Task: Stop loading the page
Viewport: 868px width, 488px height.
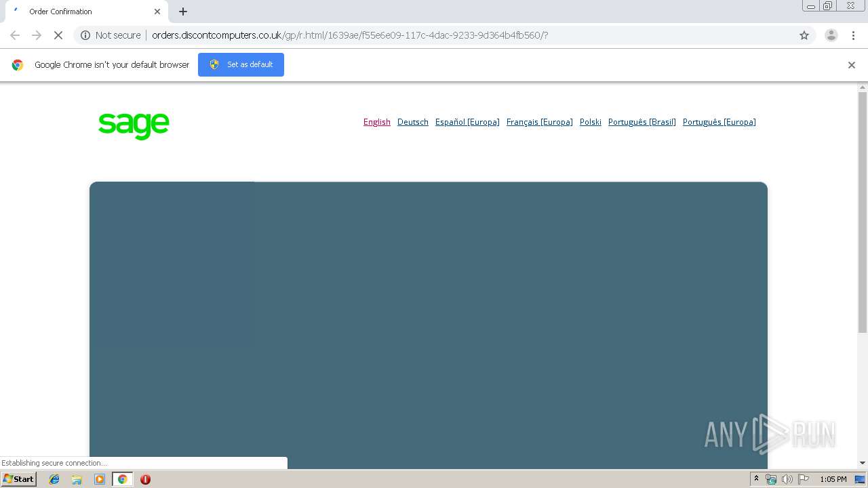Action: (58, 35)
